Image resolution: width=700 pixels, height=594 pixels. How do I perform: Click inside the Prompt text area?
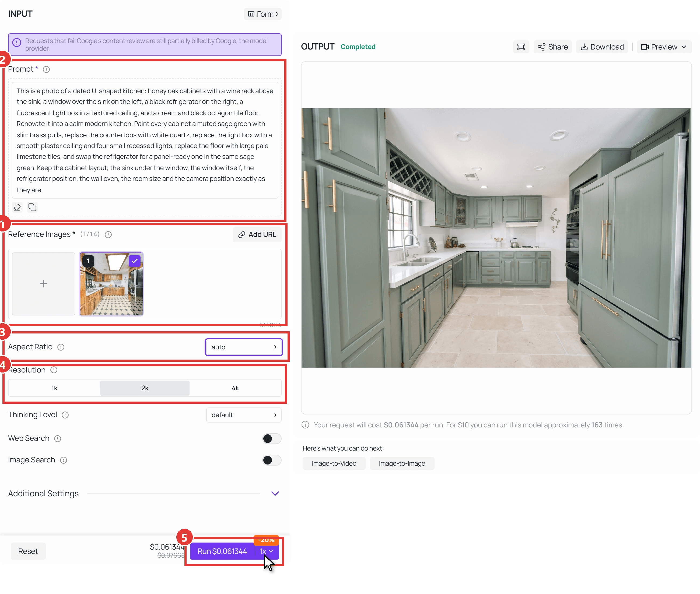click(145, 140)
